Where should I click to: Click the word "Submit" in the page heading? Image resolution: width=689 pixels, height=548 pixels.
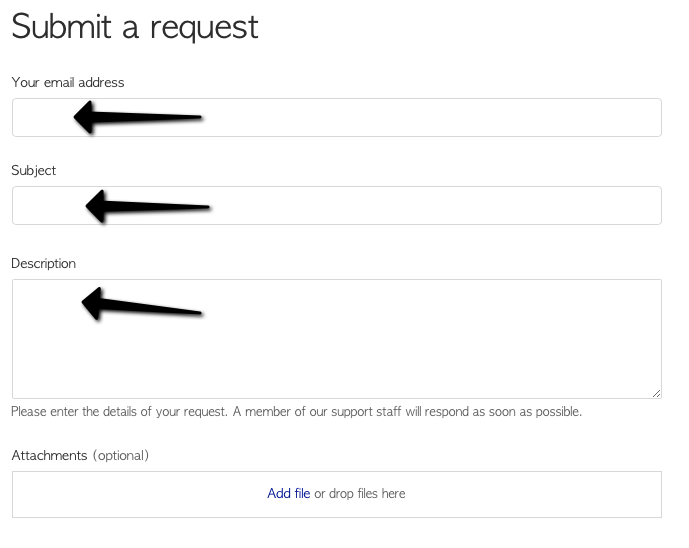[62, 26]
